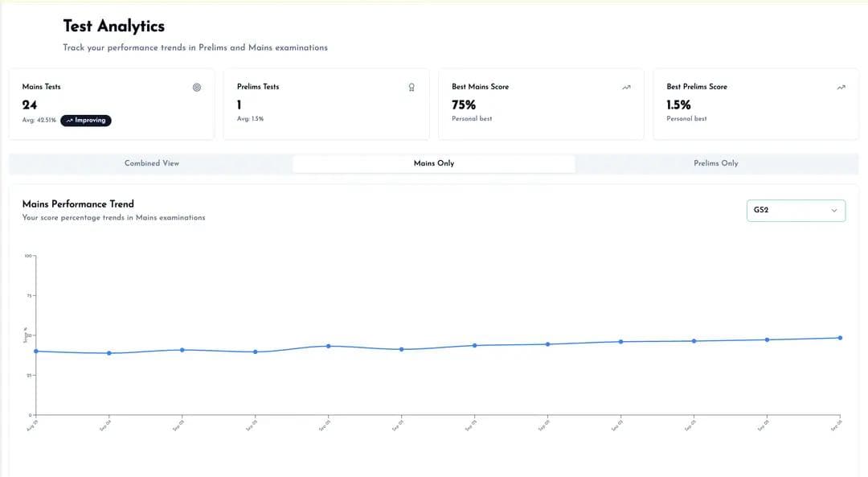
Task: Click the trend icon on Best Prelims Score card
Action: click(x=841, y=86)
